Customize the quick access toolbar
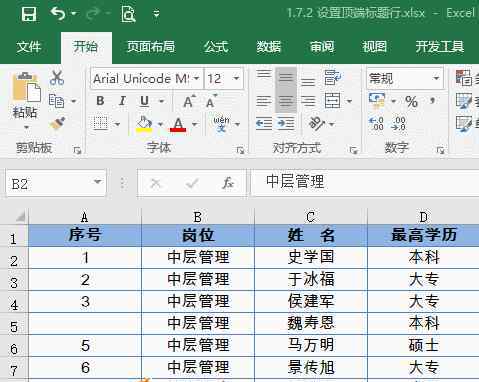The height and width of the screenshot is (382, 479). click(156, 14)
